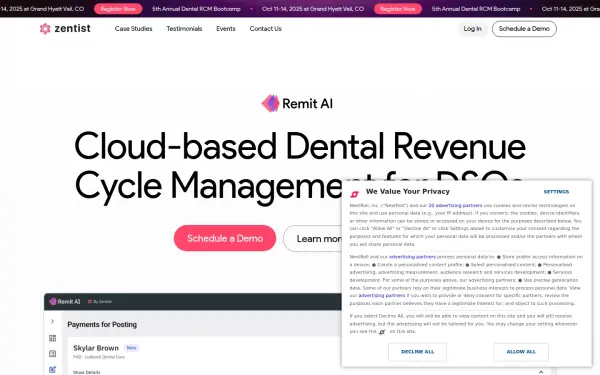Open the dashboard grid icon in preview sidebar
The width and height of the screenshot is (600, 375).
pos(52,338)
